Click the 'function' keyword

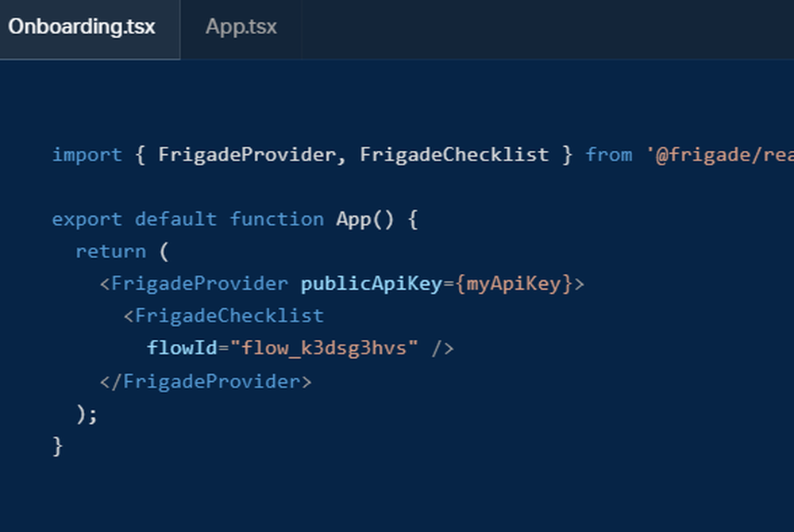tap(276, 220)
